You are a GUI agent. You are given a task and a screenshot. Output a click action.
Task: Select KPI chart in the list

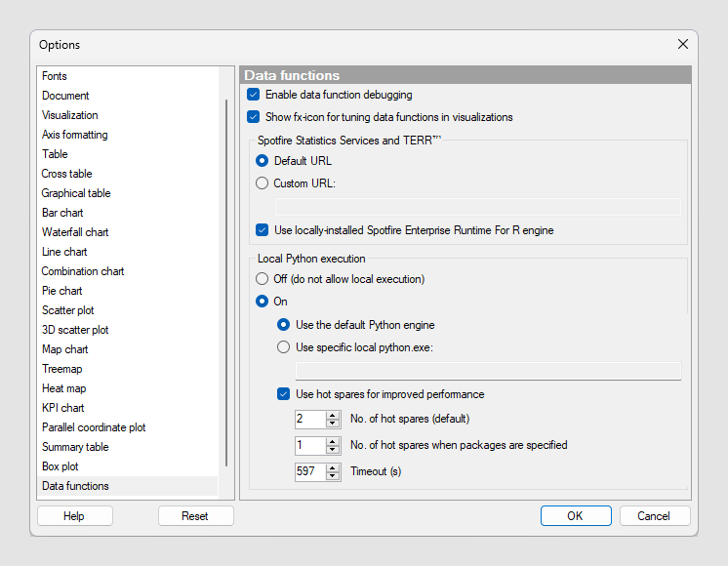click(127, 408)
